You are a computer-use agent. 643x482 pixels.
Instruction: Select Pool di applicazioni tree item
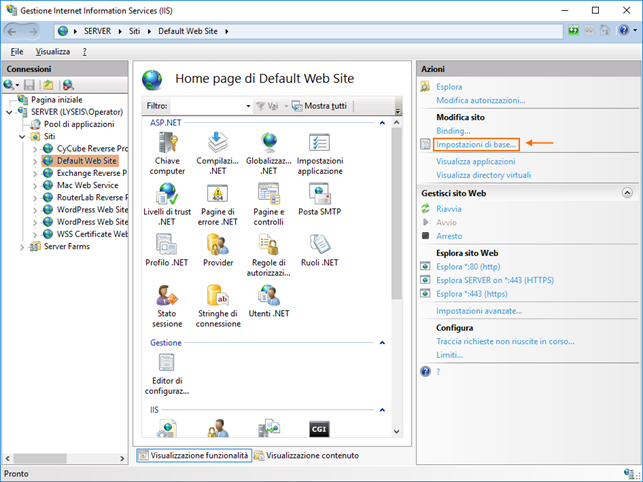[79, 124]
